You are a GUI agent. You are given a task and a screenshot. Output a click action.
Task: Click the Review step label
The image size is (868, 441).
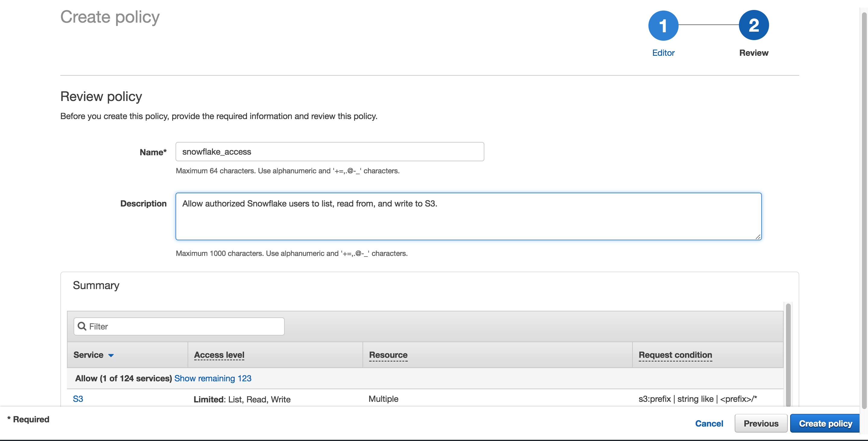(x=753, y=53)
